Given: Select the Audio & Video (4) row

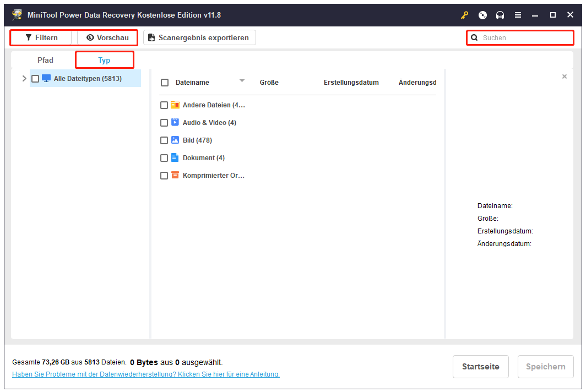Looking at the screenshot, I should [x=209, y=123].
